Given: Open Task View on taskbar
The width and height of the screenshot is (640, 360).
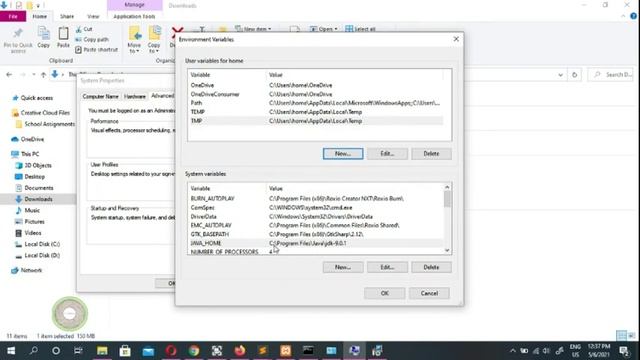Looking at the screenshot, I should click(x=78, y=351).
